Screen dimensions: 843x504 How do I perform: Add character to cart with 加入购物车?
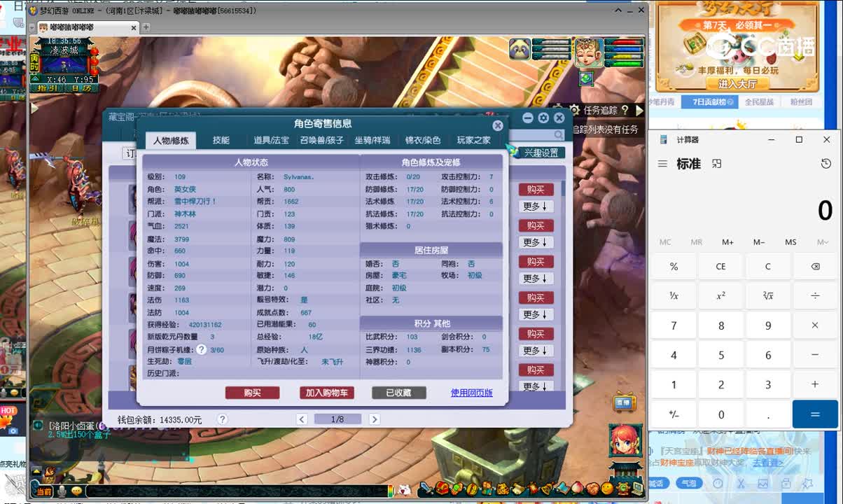point(326,393)
